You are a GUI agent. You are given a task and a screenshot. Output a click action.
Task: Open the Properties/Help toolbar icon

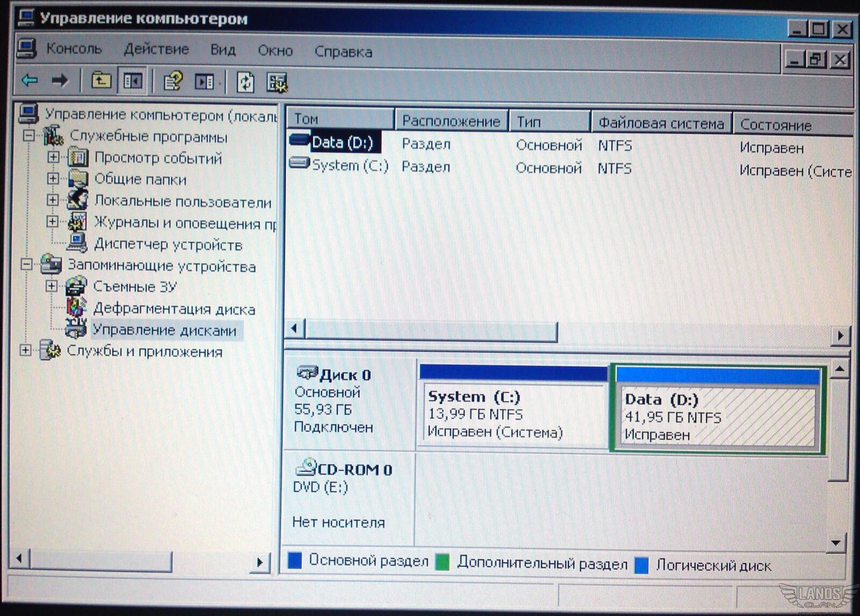pos(173,82)
